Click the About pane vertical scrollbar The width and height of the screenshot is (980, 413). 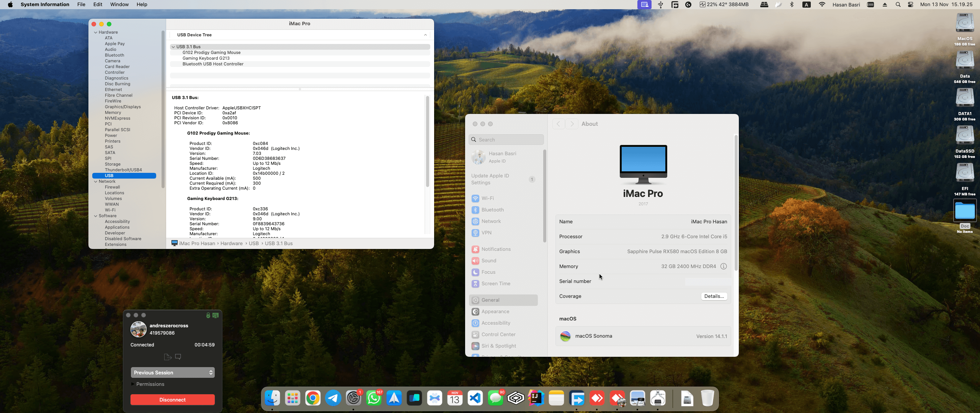pos(736,203)
